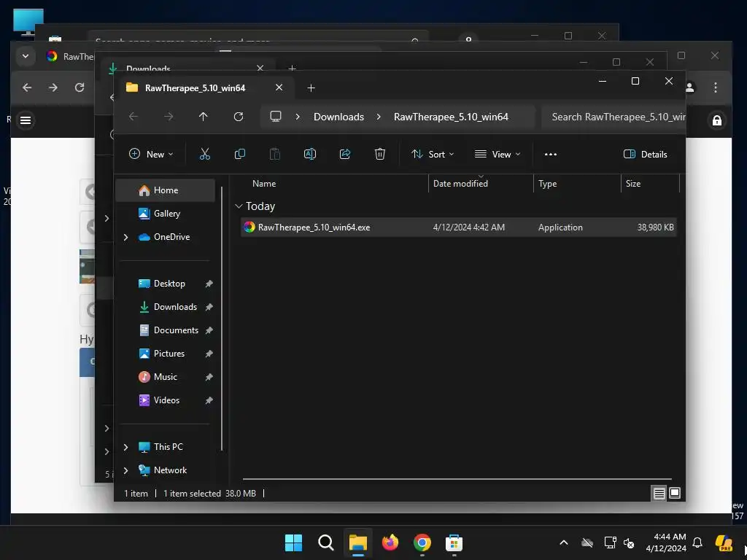Open pinned Pictures folder
Viewport: 747px width, 560px height.
pos(166,354)
